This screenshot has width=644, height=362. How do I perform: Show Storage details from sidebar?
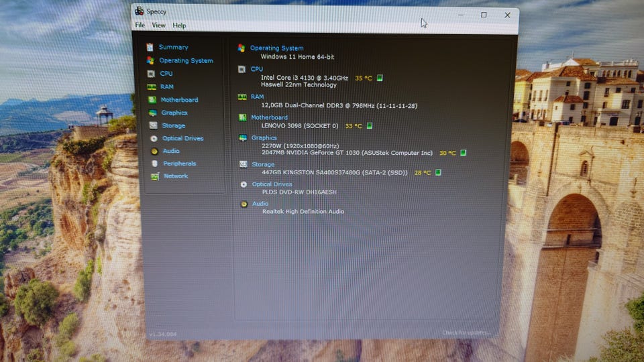173,125
